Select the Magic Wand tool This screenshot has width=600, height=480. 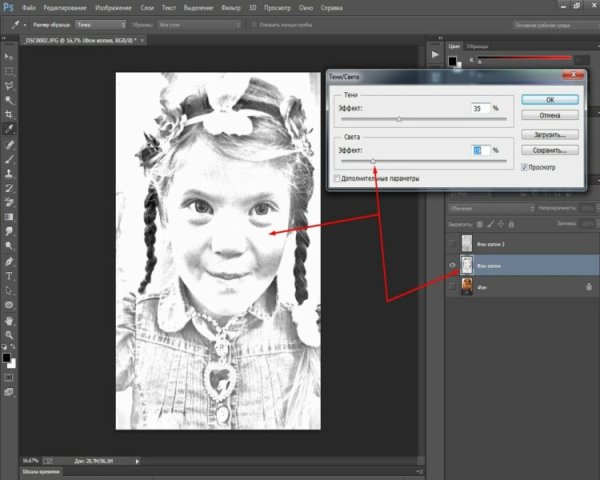point(9,100)
